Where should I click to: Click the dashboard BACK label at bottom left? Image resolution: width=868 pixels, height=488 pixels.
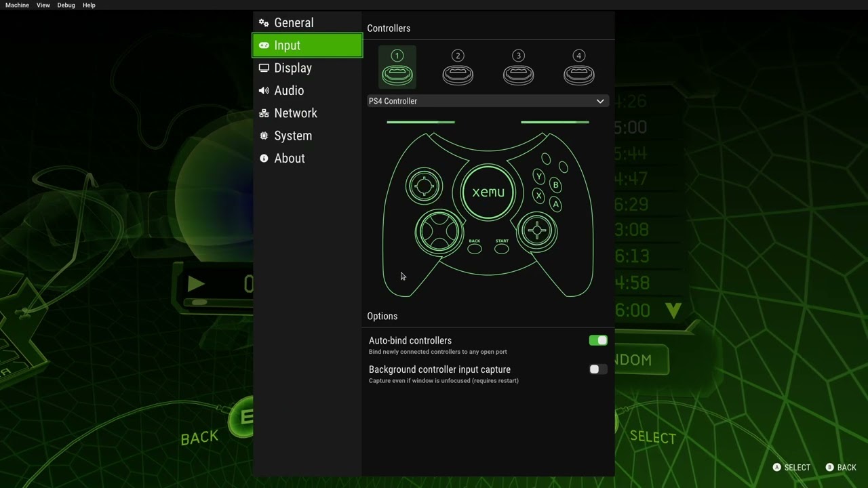coord(199,438)
